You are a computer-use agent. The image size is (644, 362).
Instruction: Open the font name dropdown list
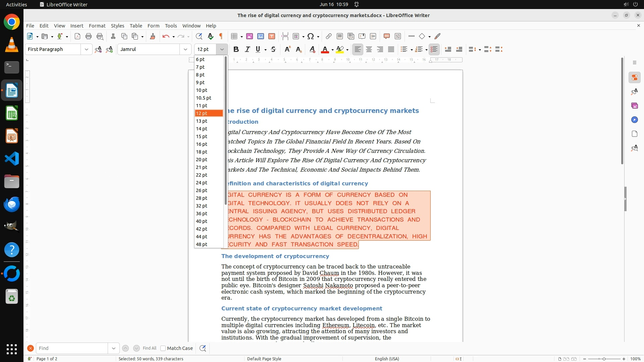click(x=185, y=49)
